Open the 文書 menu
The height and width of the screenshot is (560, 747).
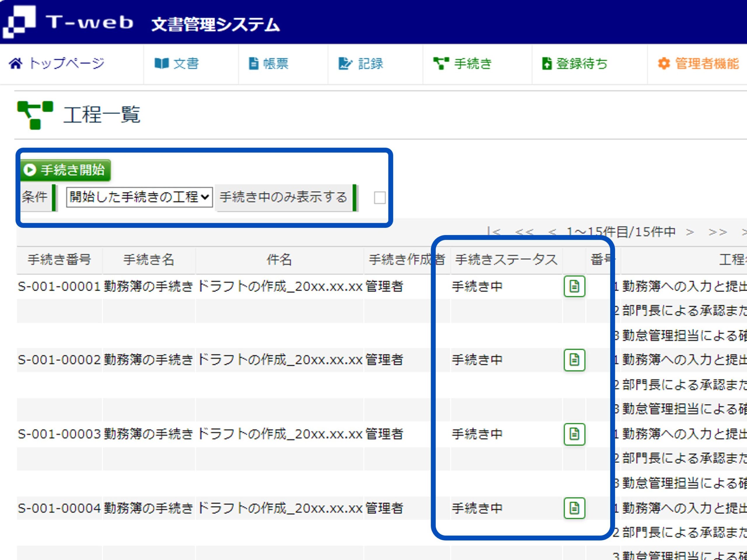pyautogui.click(x=177, y=64)
